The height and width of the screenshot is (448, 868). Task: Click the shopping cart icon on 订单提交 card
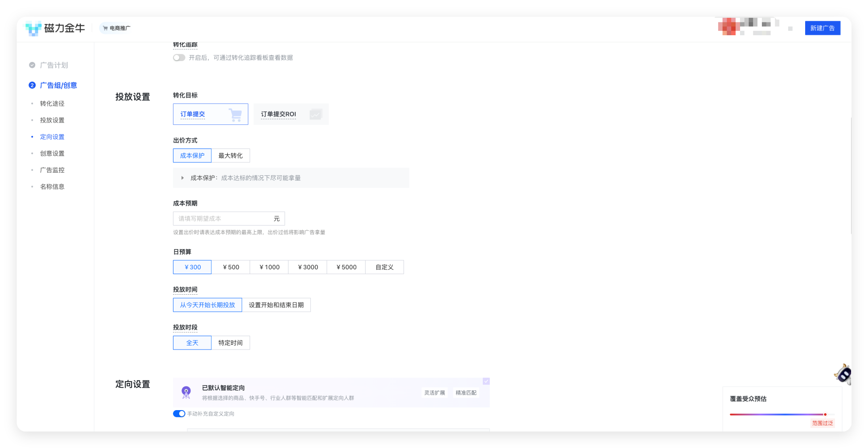[x=235, y=114]
